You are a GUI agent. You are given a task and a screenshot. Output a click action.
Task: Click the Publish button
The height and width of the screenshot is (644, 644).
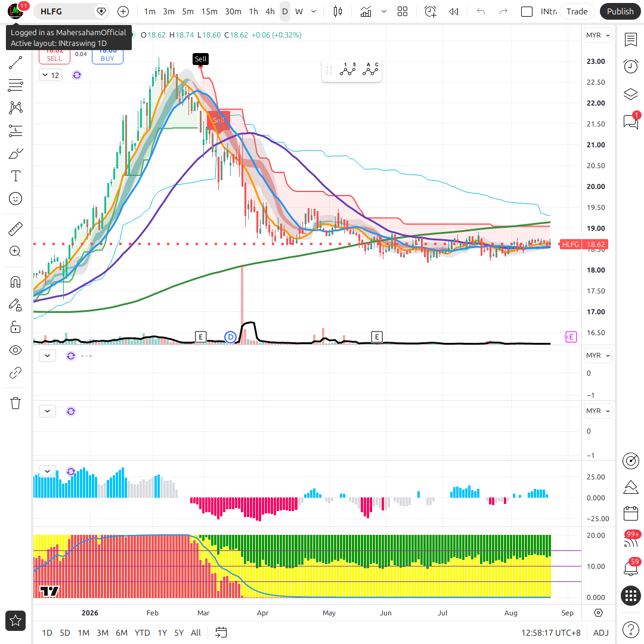tap(620, 11)
